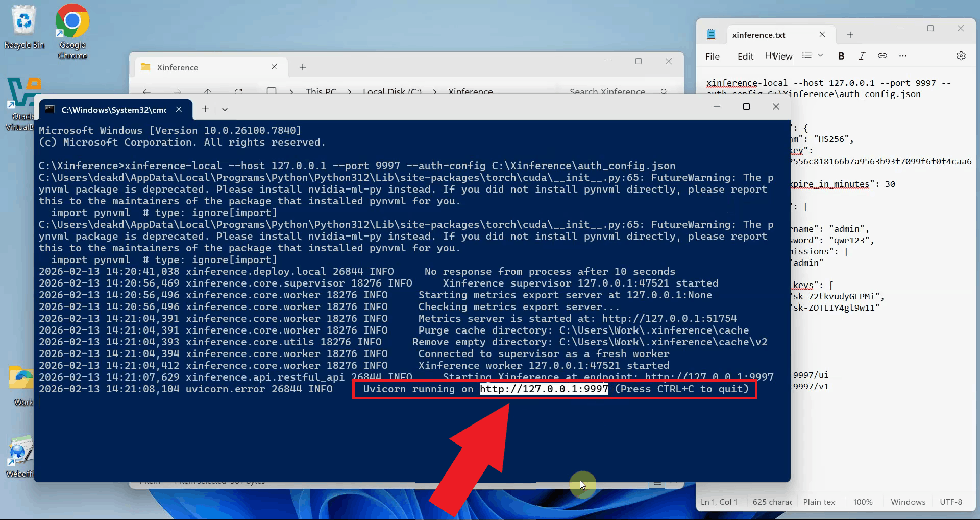980x520 pixels.
Task: Click the insert link icon in Notepad
Action: click(x=882, y=56)
